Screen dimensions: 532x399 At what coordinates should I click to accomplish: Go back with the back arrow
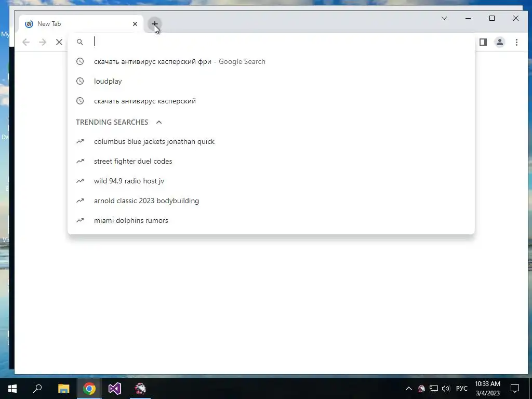[x=26, y=42]
